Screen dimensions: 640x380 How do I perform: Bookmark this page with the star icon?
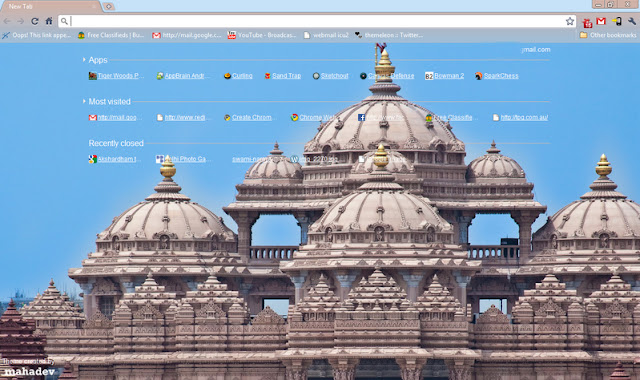570,21
